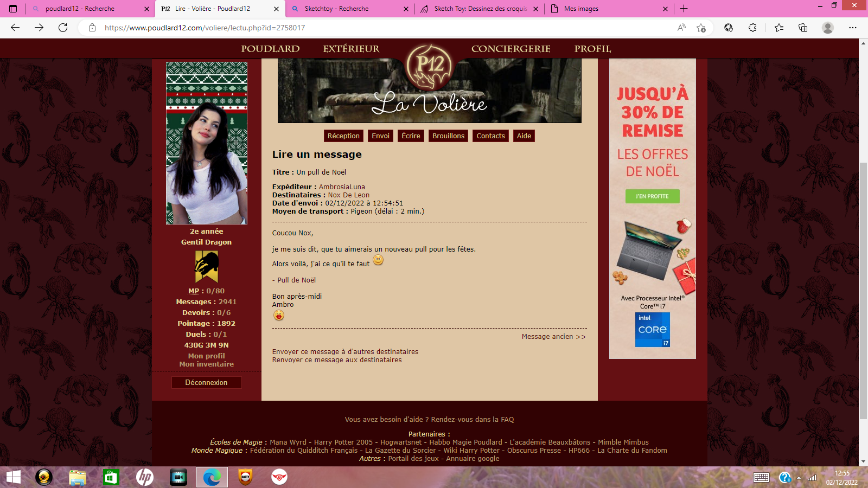Open Wiki Harry Potter partner link
868x488 pixels.
click(x=471, y=451)
